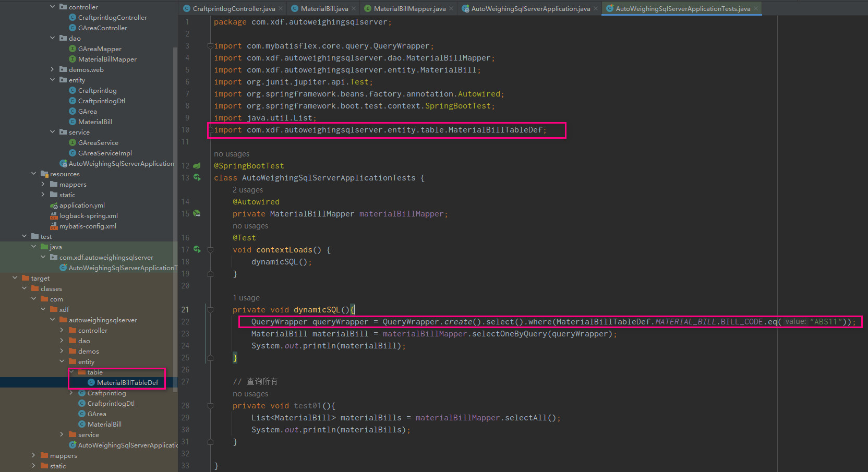
Task: Click the Spring bean gutter icon on line 12
Action: [197, 166]
